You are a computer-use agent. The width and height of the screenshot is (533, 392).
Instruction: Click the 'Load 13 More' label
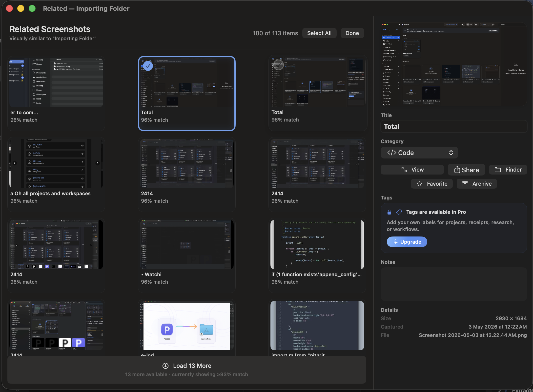[x=192, y=366]
